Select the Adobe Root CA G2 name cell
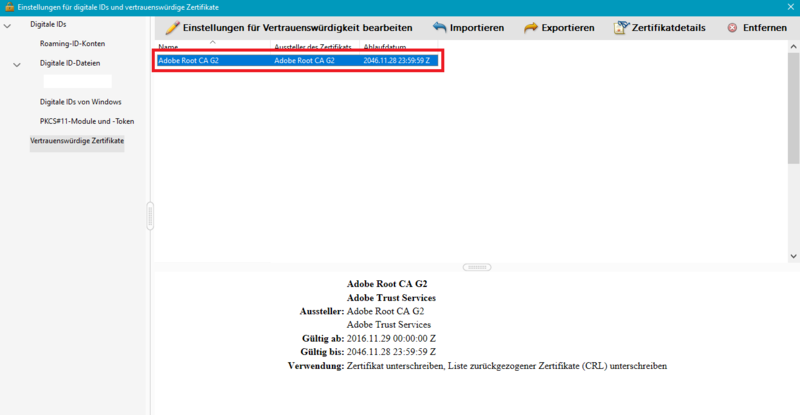Screen dimensions: 800x415 [188, 60]
